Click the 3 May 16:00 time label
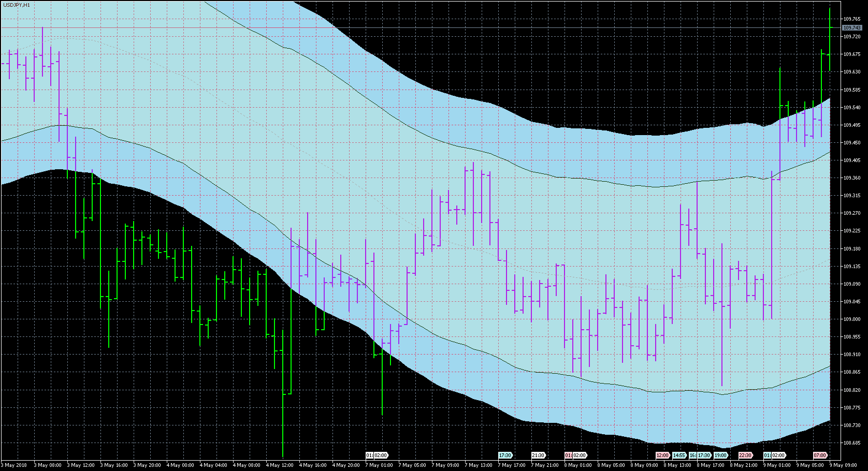The height and width of the screenshot is (471, 868). pos(114,465)
